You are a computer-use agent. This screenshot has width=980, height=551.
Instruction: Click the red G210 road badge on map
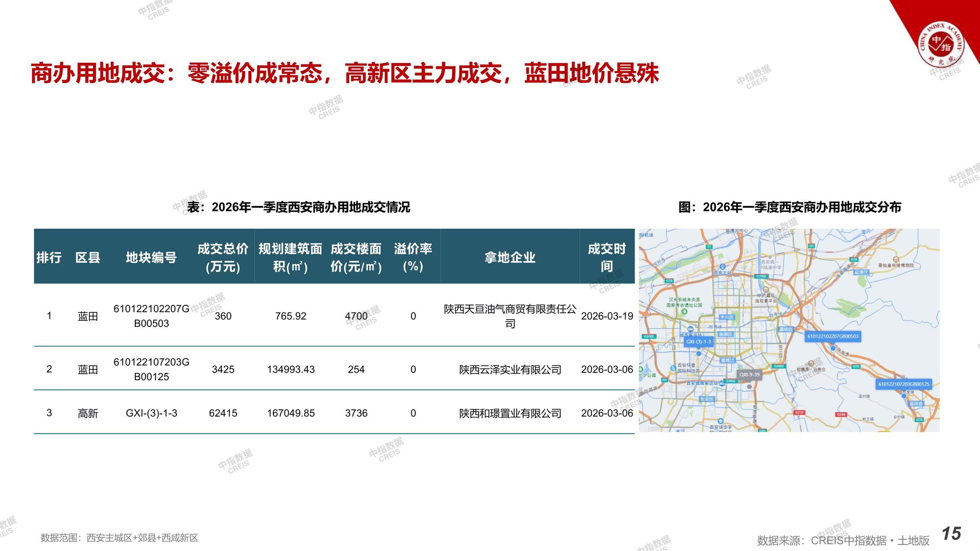[x=799, y=413]
